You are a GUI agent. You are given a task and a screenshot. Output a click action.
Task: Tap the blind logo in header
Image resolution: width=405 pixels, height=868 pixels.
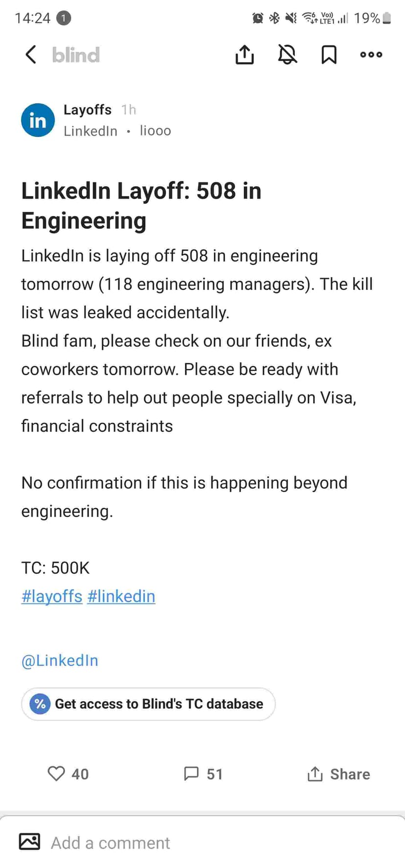(76, 55)
